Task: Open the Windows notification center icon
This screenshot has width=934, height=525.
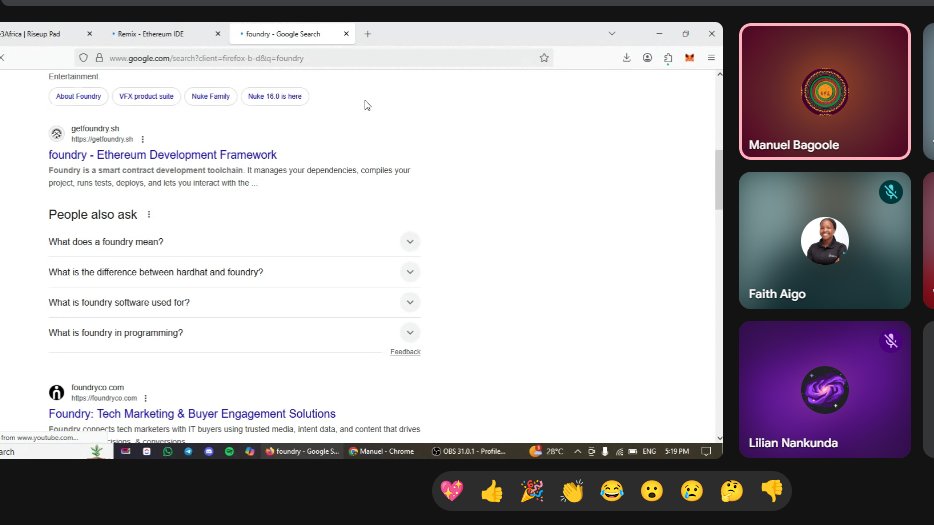Action: pyautogui.click(x=706, y=452)
